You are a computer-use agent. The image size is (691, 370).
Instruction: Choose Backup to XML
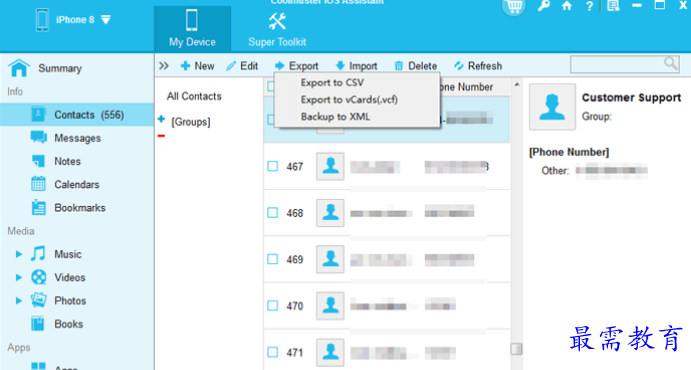pyautogui.click(x=335, y=117)
